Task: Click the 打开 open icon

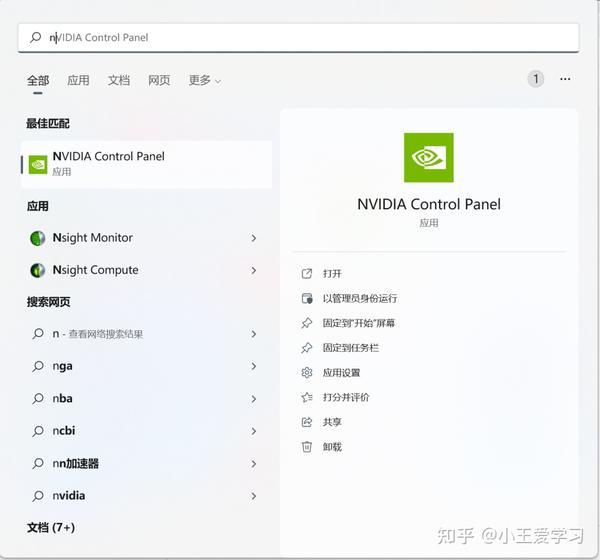Action: (x=307, y=274)
